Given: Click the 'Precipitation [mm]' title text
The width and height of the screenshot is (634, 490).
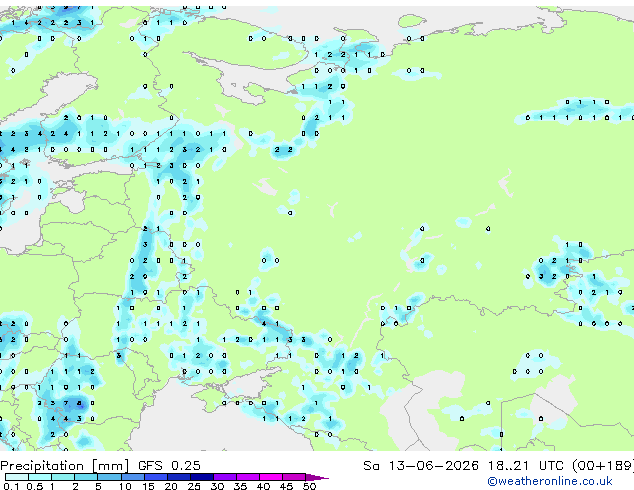Looking at the screenshot, I should [x=65, y=466].
